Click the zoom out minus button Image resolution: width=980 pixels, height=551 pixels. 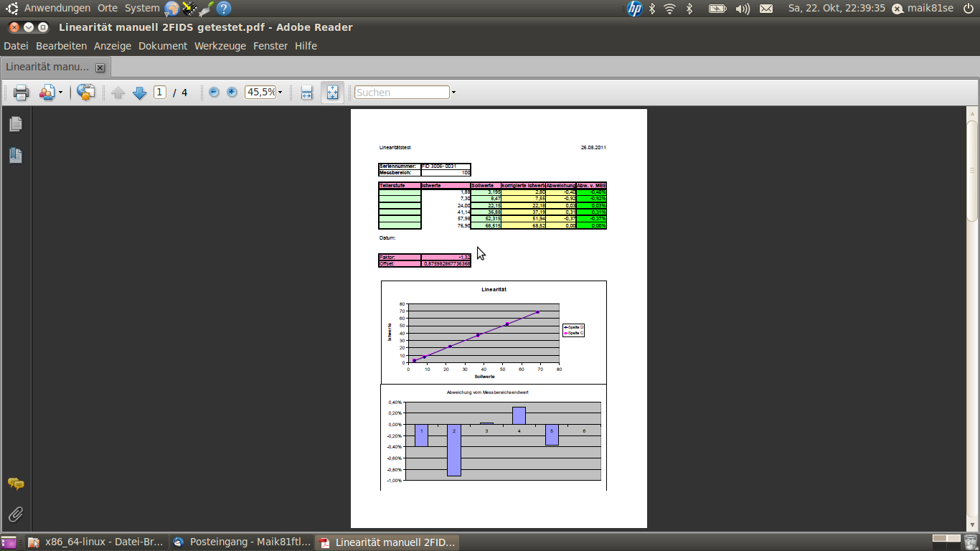[214, 93]
